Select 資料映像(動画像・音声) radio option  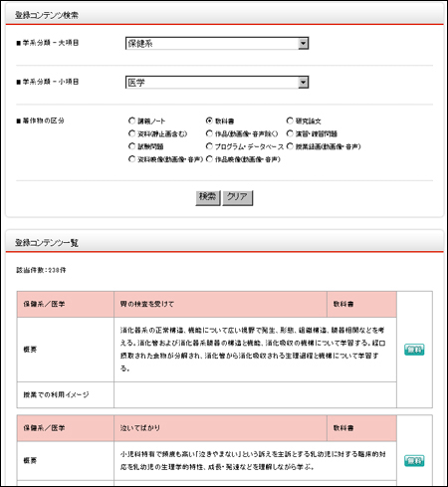pyautogui.click(x=131, y=159)
